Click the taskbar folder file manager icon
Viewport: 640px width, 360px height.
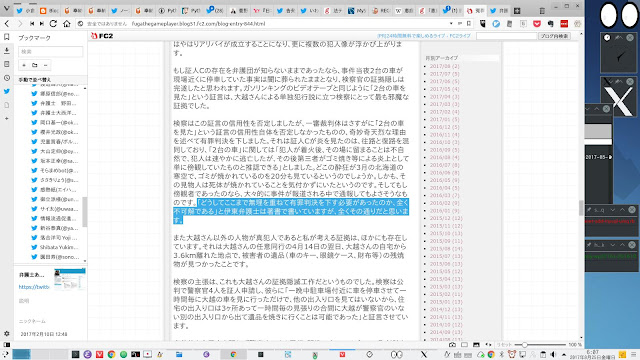click(179, 354)
